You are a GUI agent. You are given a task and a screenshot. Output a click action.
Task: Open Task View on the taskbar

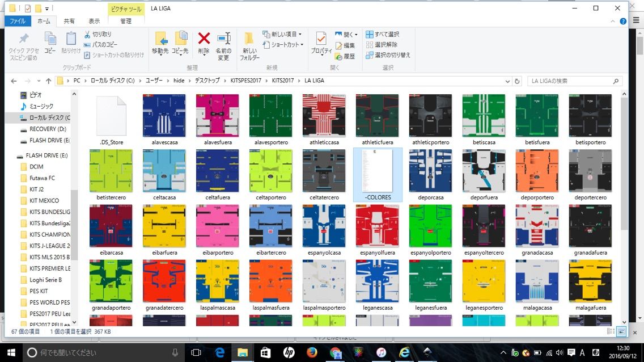pos(196,352)
